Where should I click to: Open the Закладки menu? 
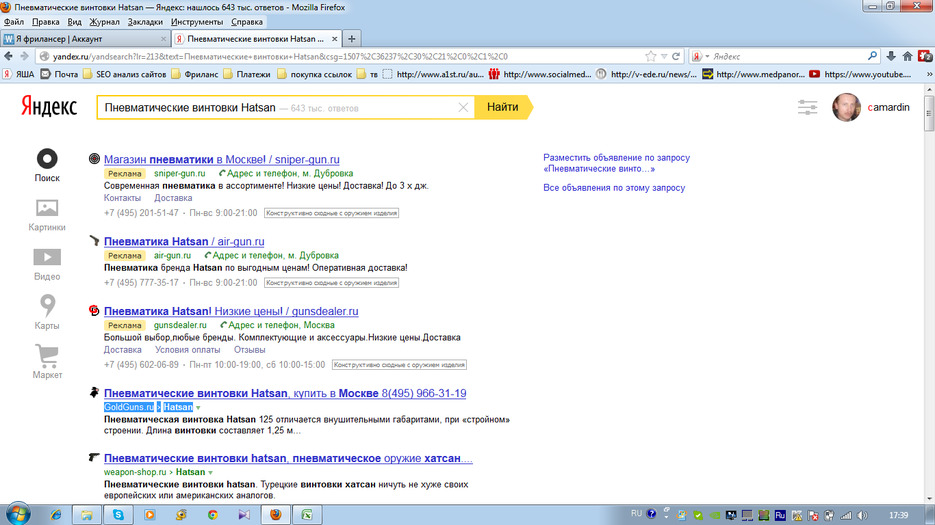[x=145, y=21]
